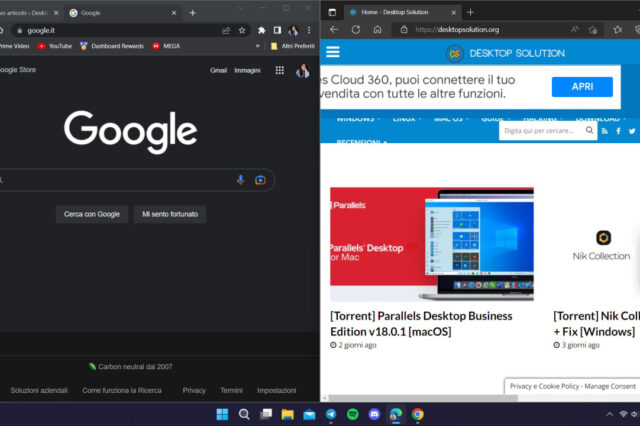Bookmark page with Chrome star icon
The image size is (640, 426).
pos(242,30)
